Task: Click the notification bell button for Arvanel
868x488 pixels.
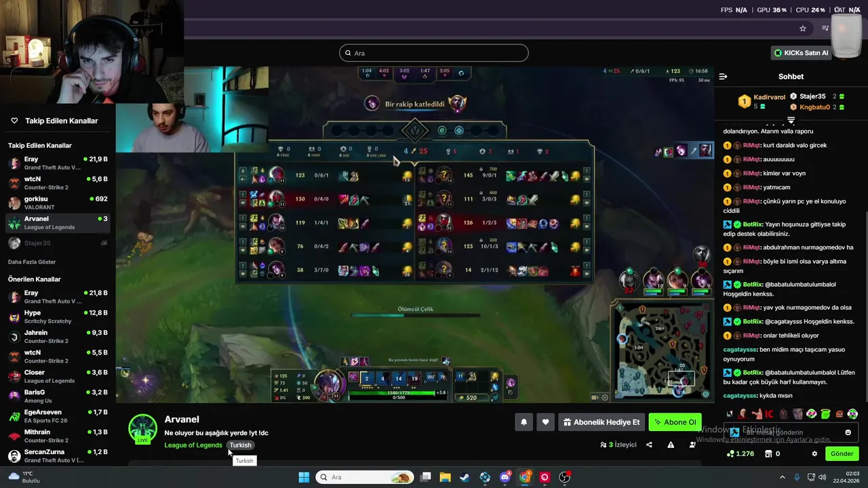Action: 524,422
